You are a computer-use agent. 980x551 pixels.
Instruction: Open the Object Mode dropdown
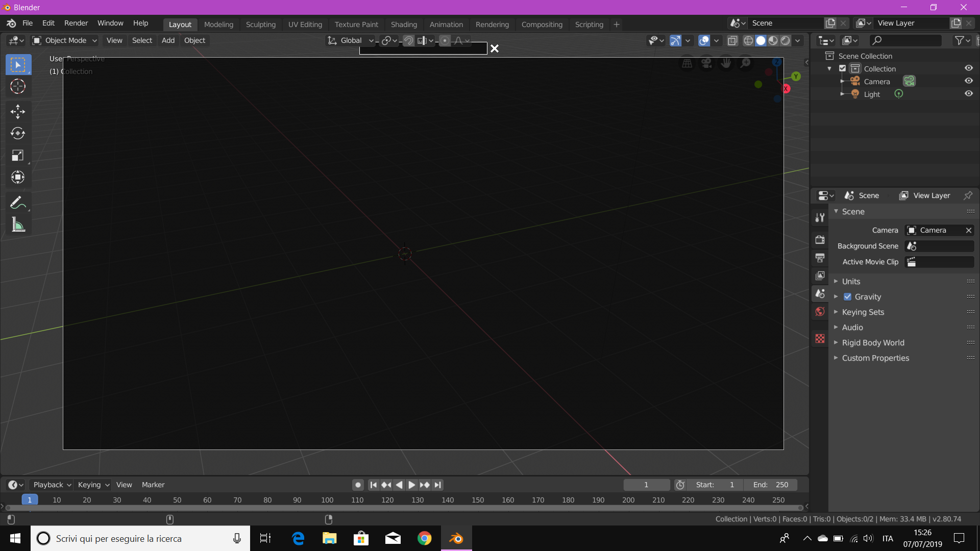65,40
